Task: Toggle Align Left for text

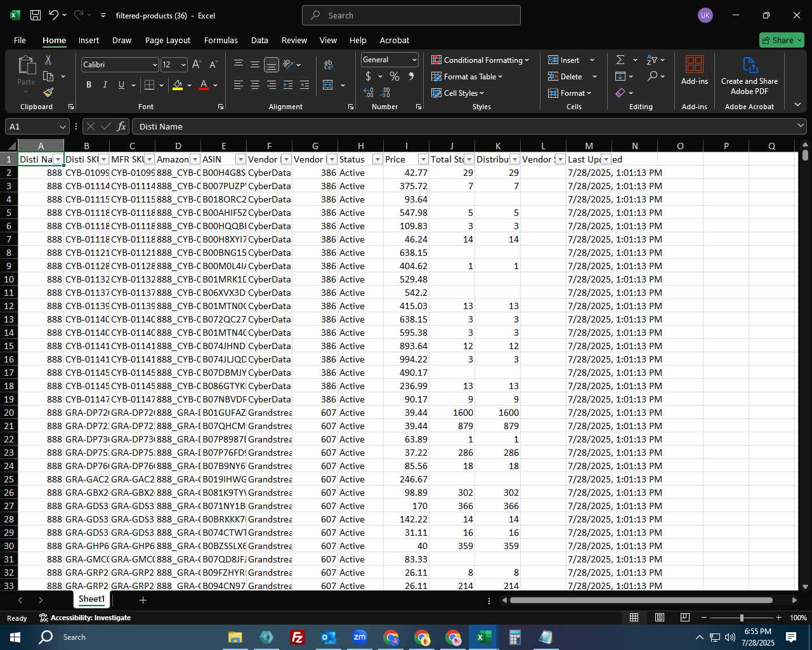Action: tap(239, 85)
